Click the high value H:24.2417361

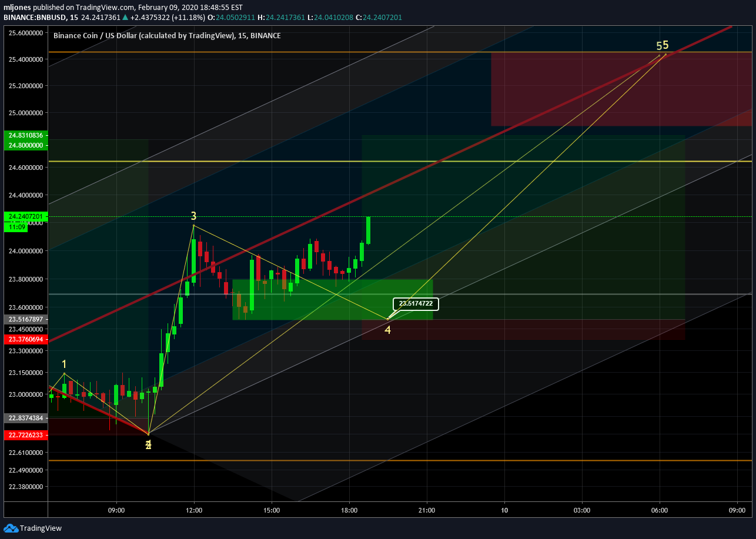pos(280,18)
